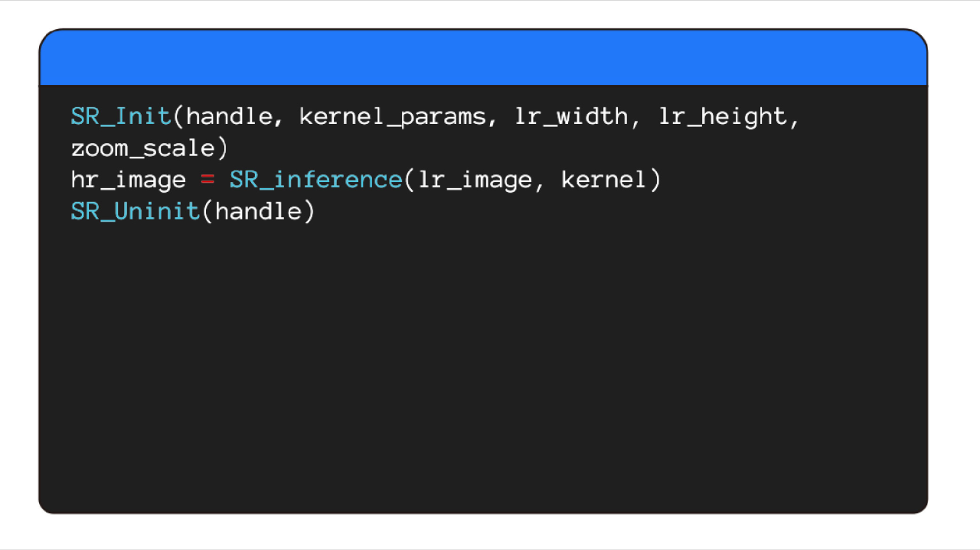The image size is (980, 550).
Task: Click handle inside the SR_Uninit call
Action: pos(257,212)
